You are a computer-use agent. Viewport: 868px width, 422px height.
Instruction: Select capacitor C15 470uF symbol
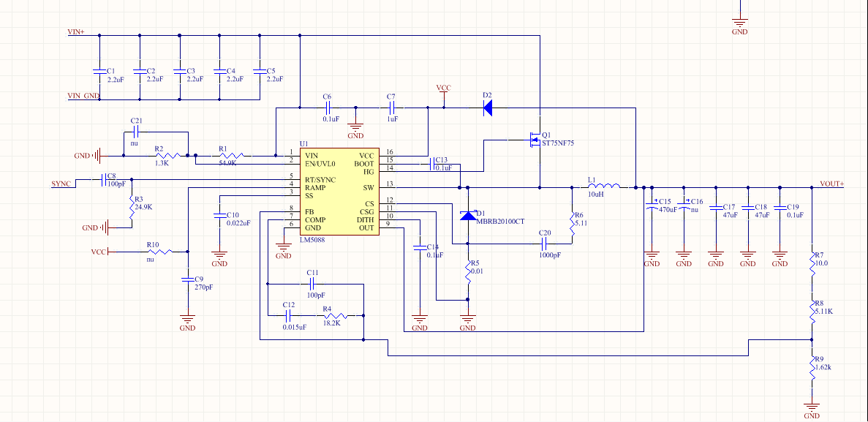click(652, 208)
